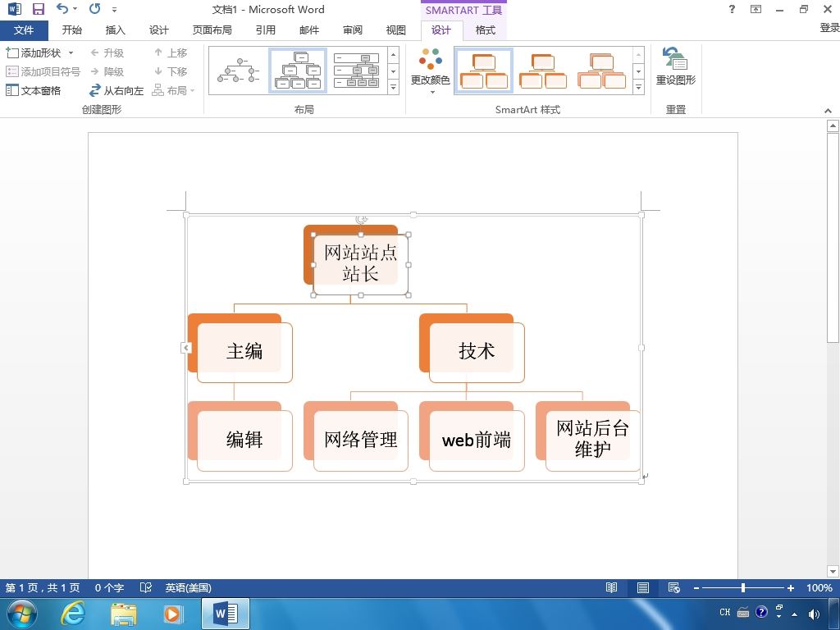This screenshot has width=840, height=630.
Task: Click the Save icon in quick access toolbar
Action: pyautogui.click(x=39, y=8)
